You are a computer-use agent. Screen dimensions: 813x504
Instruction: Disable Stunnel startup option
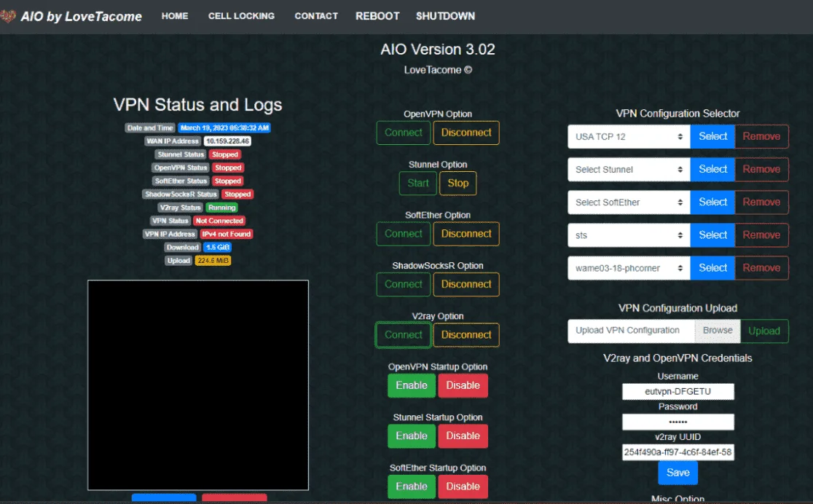(x=463, y=436)
